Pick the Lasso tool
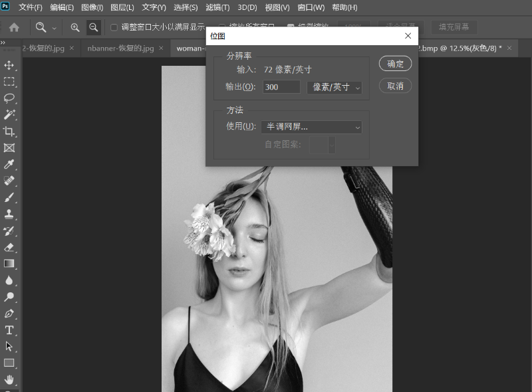 pos(9,98)
